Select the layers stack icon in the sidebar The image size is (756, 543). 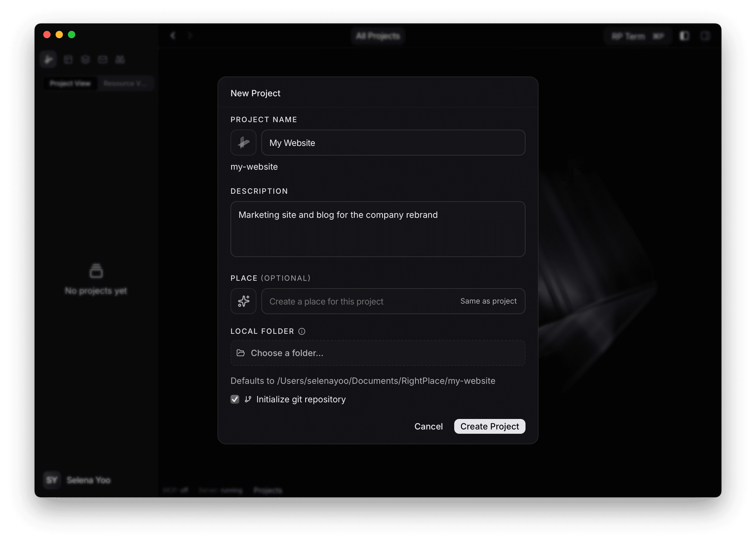[x=85, y=59]
